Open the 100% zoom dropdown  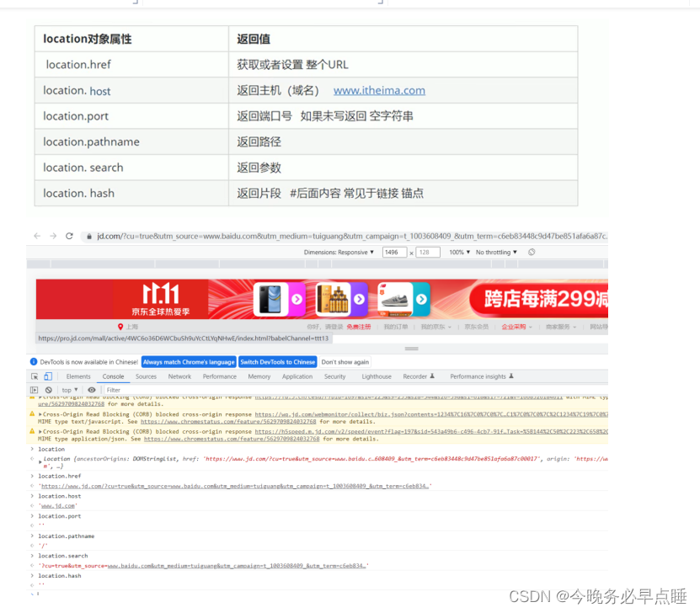460,252
